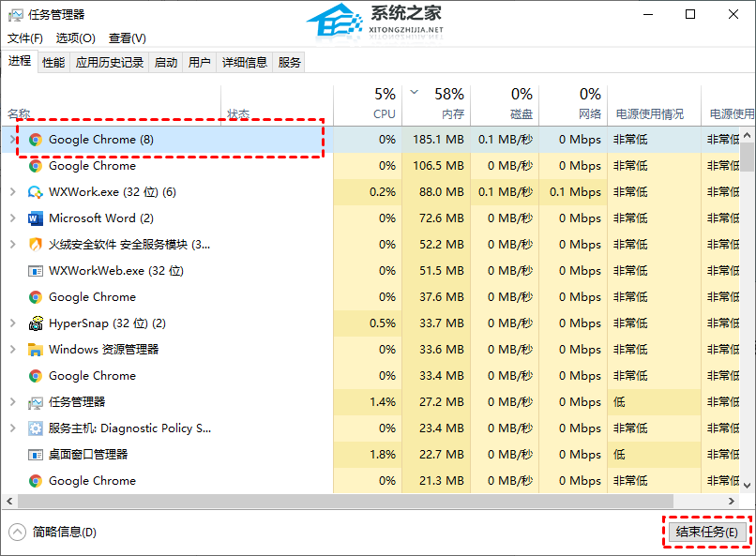Sort by the 磁盘 column header

point(505,105)
